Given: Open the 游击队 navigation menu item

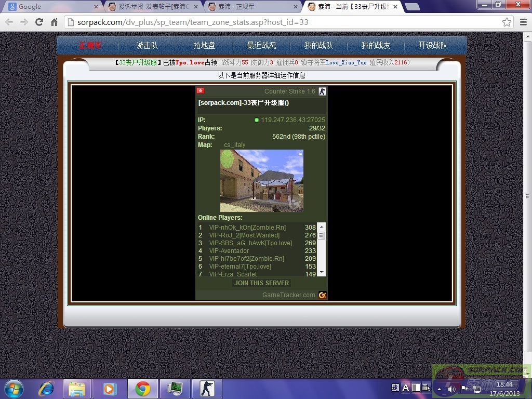Looking at the screenshot, I should click(147, 46).
